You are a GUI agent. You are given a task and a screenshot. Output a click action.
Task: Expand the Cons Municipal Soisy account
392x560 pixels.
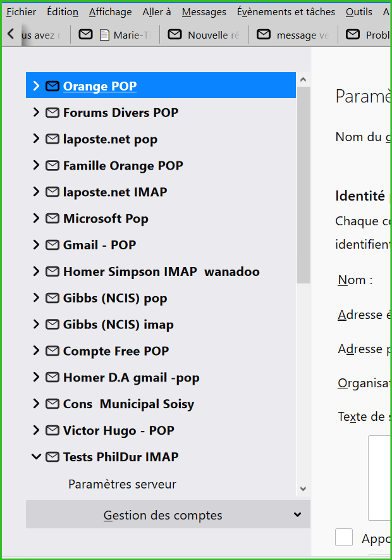tap(36, 403)
